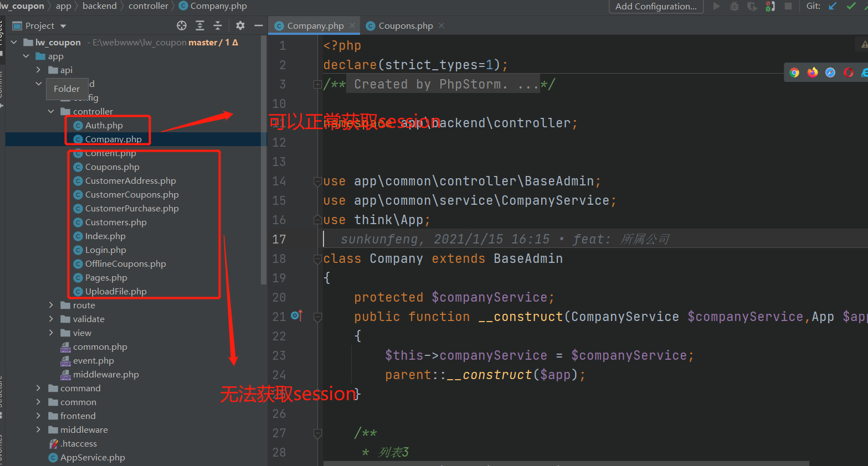Click the Expand All icon in Project panel

[x=200, y=25]
